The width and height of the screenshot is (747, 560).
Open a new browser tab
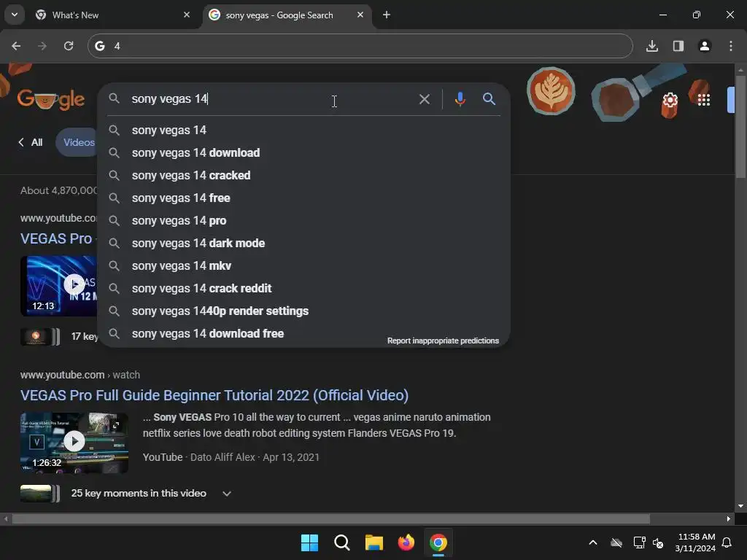[x=387, y=15]
